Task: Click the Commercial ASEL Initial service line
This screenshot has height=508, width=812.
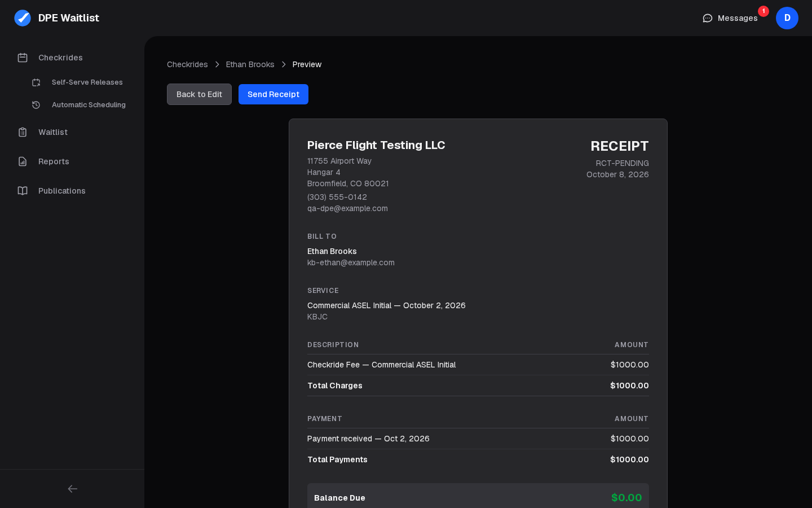Action: (x=386, y=305)
